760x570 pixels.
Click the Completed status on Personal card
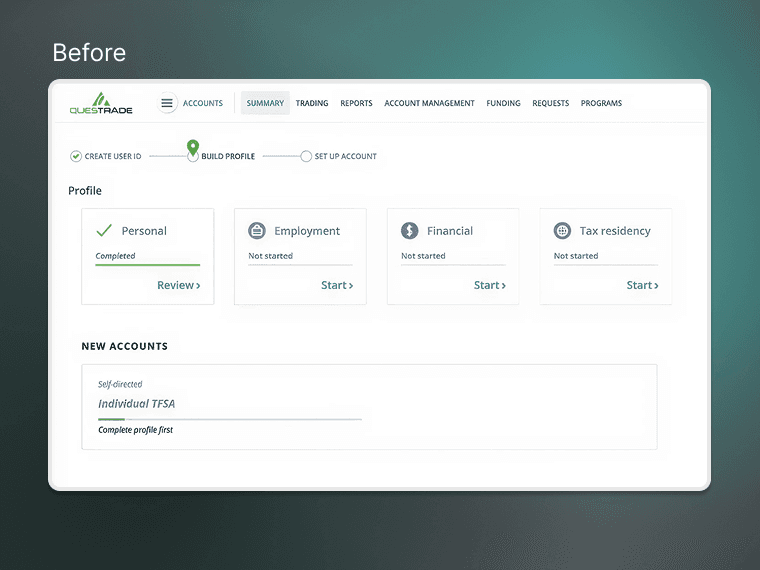click(x=115, y=256)
